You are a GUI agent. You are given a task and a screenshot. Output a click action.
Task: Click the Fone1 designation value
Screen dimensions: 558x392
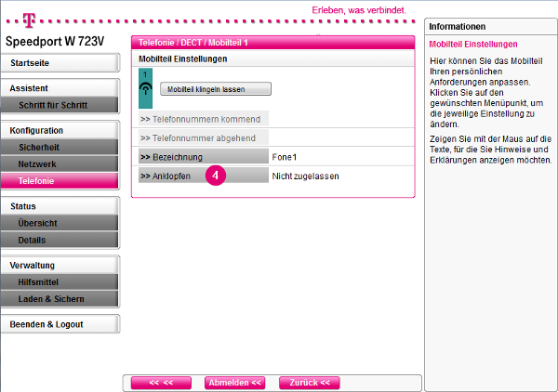click(x=285, y=157)
